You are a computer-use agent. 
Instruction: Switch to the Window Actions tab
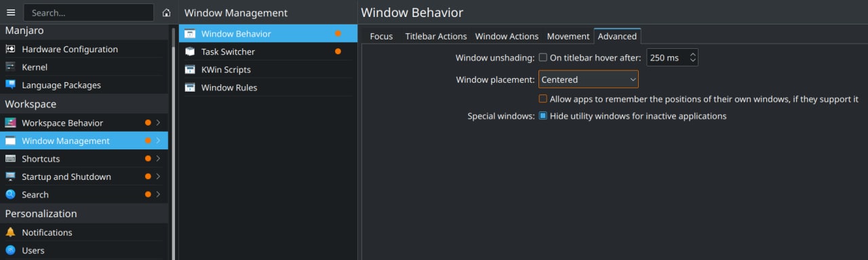click(x=507, y=36)
